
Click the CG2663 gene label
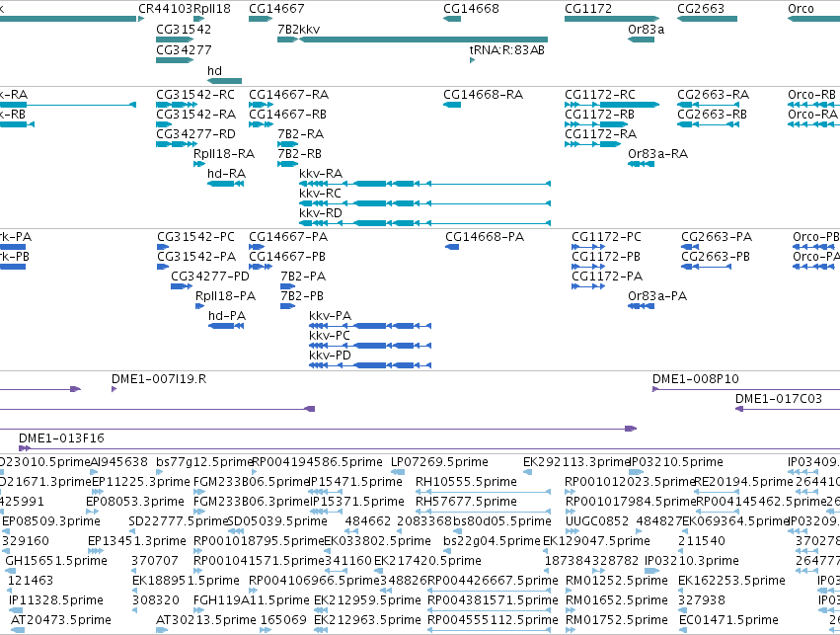point(701,9)
